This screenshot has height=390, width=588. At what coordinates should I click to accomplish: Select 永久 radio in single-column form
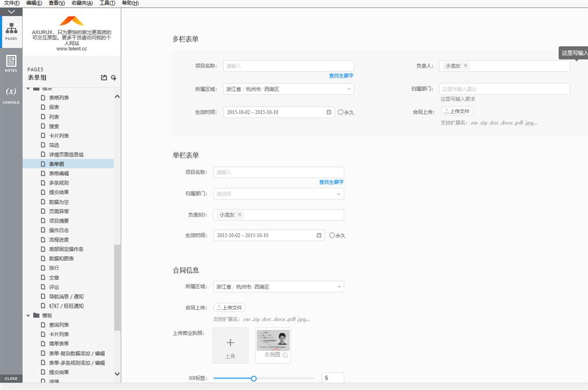click(332, 236)
